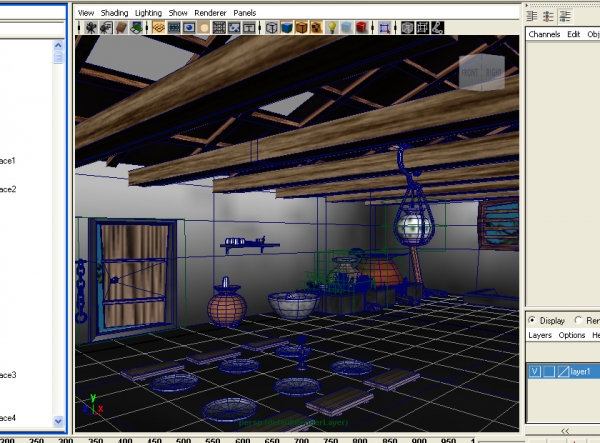
Task: Switch to Wireframe display cube icon
Action: 271,28
